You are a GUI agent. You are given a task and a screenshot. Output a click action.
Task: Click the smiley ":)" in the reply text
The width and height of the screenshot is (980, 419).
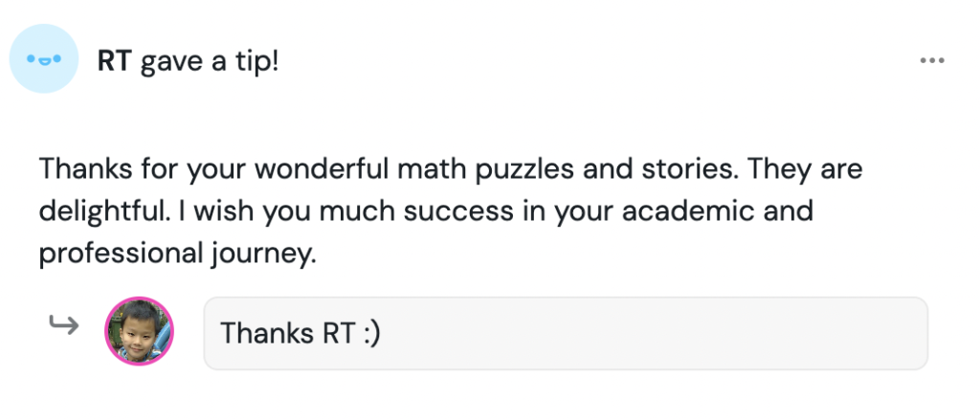368,334
